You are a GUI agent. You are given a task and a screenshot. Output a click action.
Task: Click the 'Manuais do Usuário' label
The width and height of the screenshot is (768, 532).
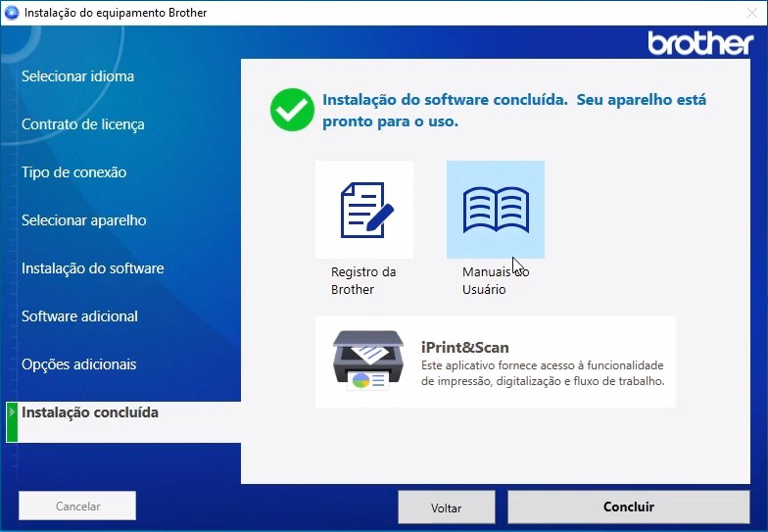click(x=496, y=280)
